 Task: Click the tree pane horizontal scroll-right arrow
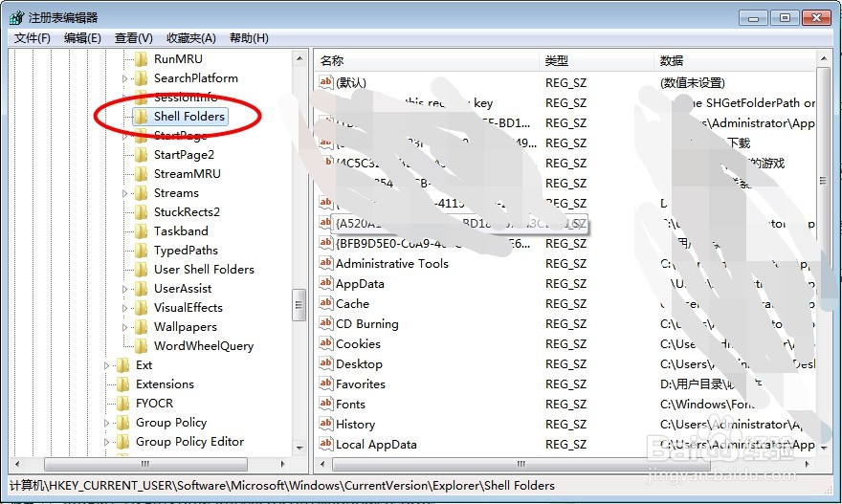point(283,464)
